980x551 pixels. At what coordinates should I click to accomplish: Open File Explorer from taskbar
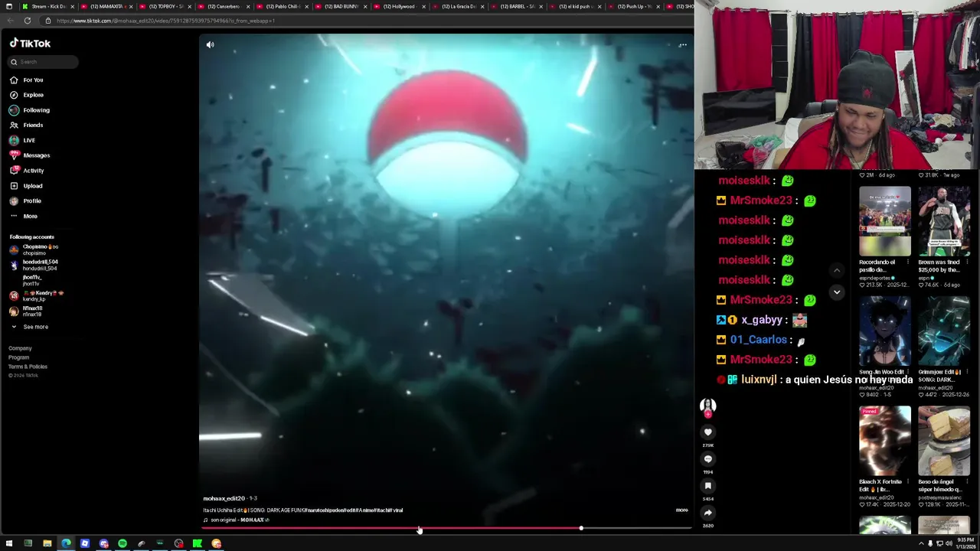click(x=47, y=543)
